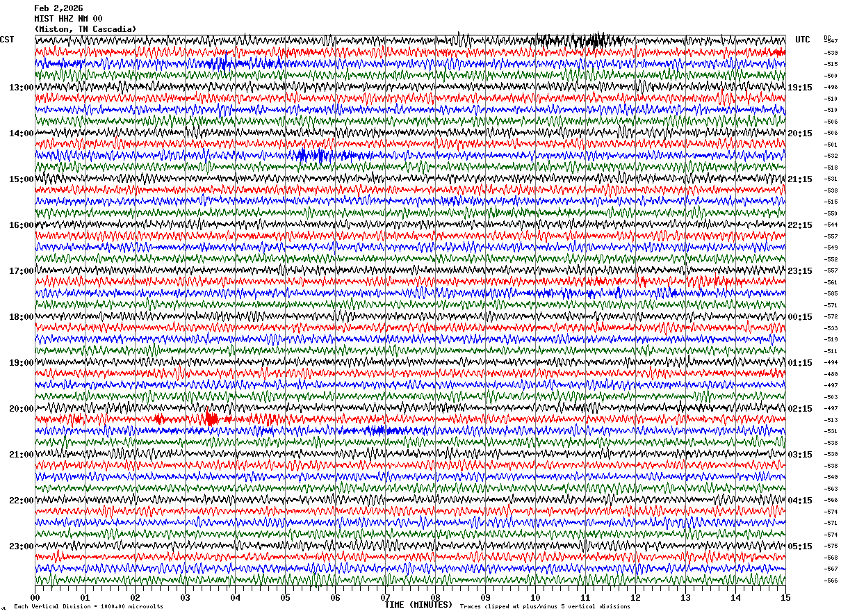The image size is (841, 616).
Task: Click the DC offset value -500
Action: tap(831, 76)
